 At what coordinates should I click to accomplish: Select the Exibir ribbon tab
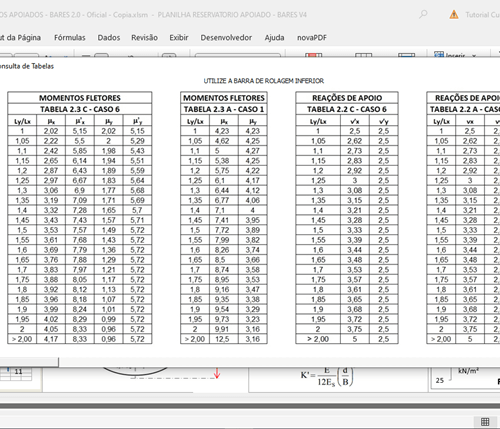pyautogui.click(x=179, y=38)
